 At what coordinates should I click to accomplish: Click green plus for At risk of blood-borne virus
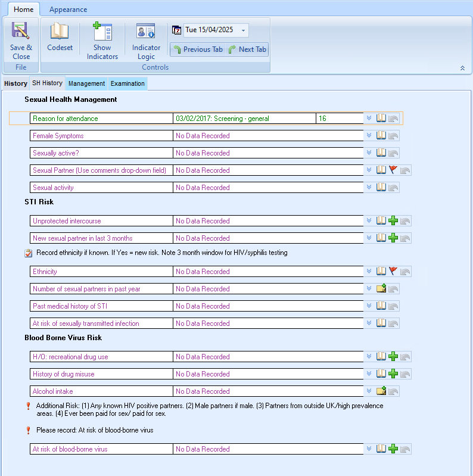point(393,449)
